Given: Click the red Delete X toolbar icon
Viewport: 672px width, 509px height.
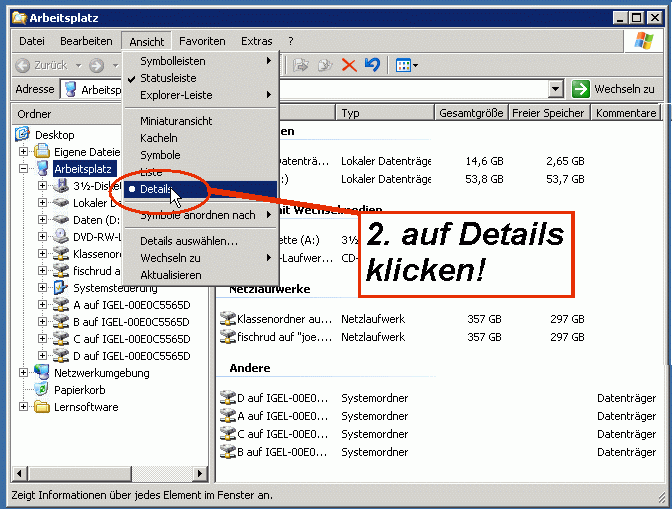Looking at the screenshot, I should pyautogui.click(x=349, y=65).
